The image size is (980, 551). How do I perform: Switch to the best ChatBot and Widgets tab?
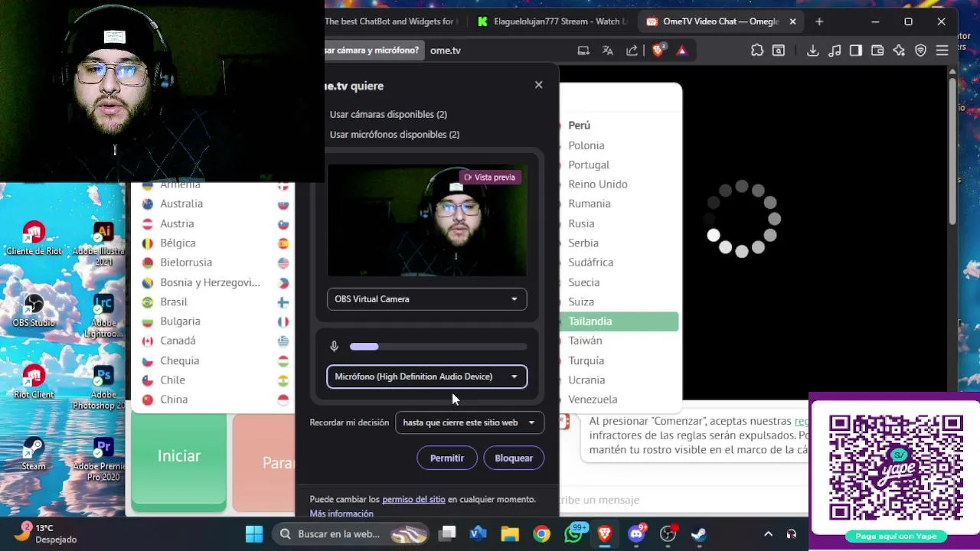(392, 21)
